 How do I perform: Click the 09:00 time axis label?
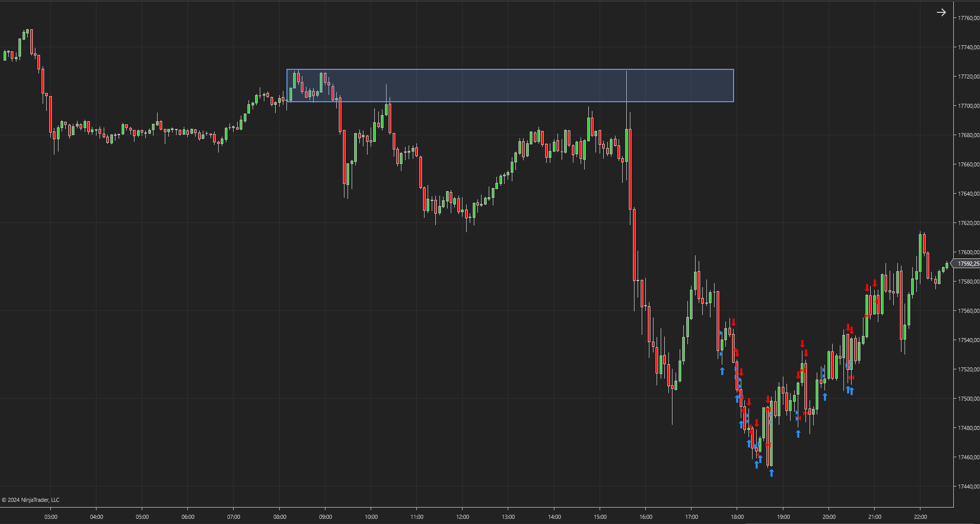[x=325, y=517]
